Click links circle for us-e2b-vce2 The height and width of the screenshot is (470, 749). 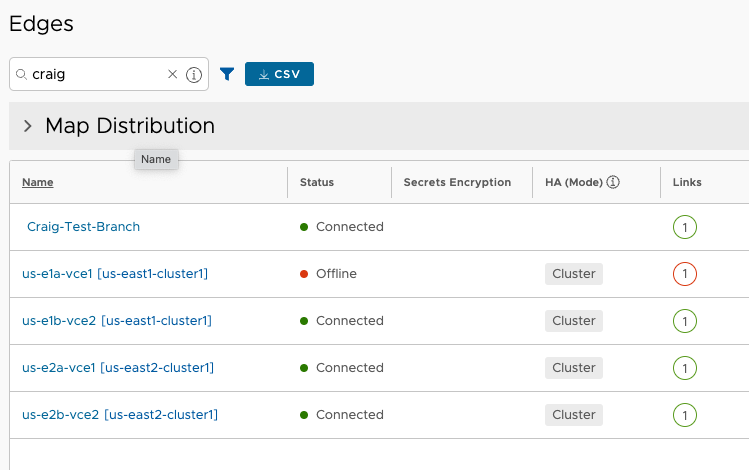685,415
